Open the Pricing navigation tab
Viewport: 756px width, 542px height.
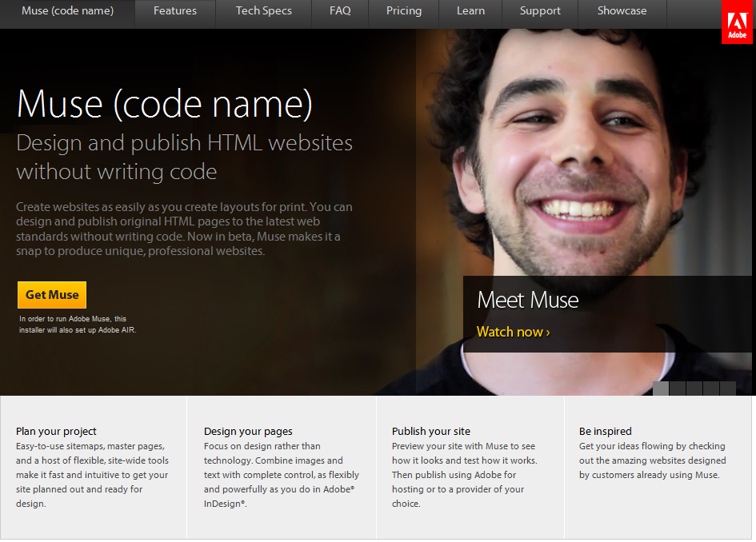403,10
